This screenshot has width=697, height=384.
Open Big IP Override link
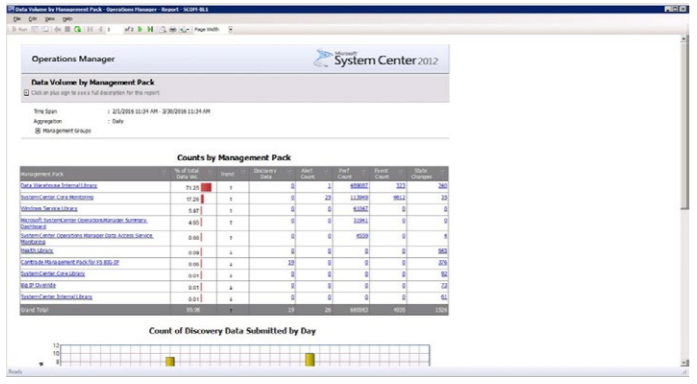pyautogui.click(x=38, y=285)
